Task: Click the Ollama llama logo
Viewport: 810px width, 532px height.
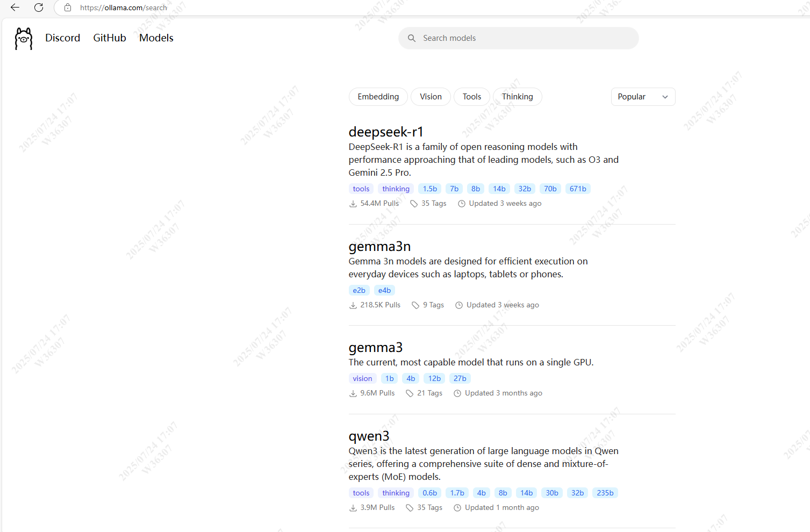Action: (x=24, y=39)
